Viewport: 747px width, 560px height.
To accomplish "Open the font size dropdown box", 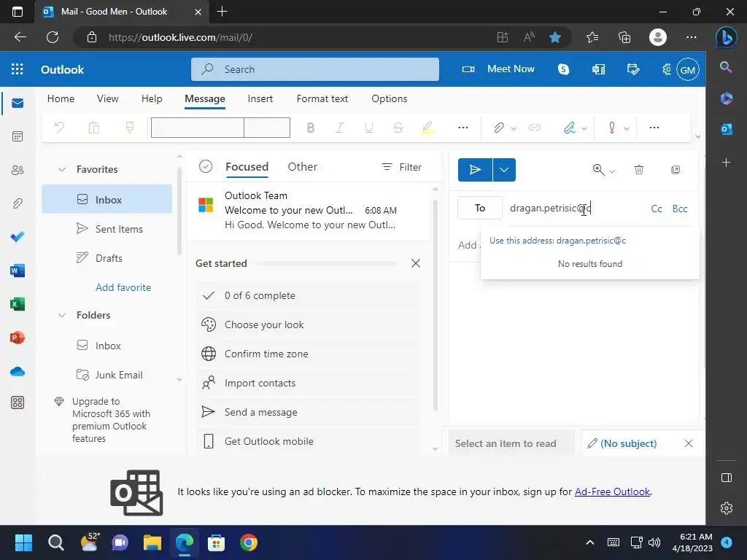I will click(267, 128).
